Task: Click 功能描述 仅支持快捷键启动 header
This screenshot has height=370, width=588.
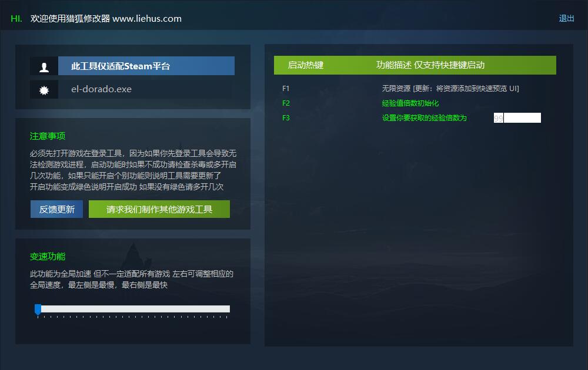Action: pyautogui.click(x=430, y=65)
